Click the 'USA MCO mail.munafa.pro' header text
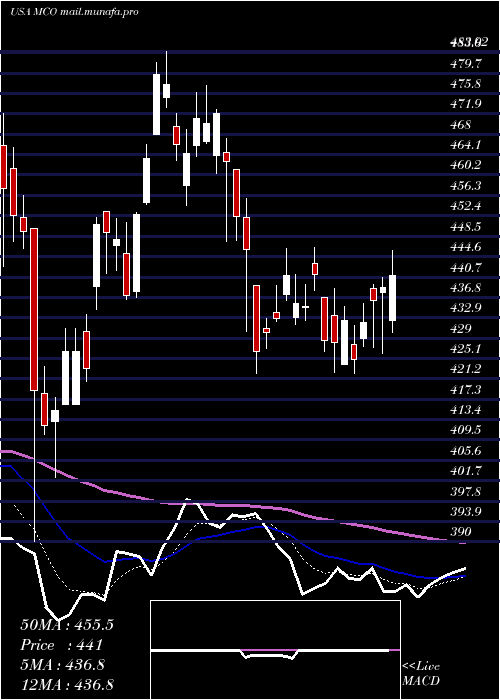The height and width of the screenshot is (700, 500). point(74,12)
